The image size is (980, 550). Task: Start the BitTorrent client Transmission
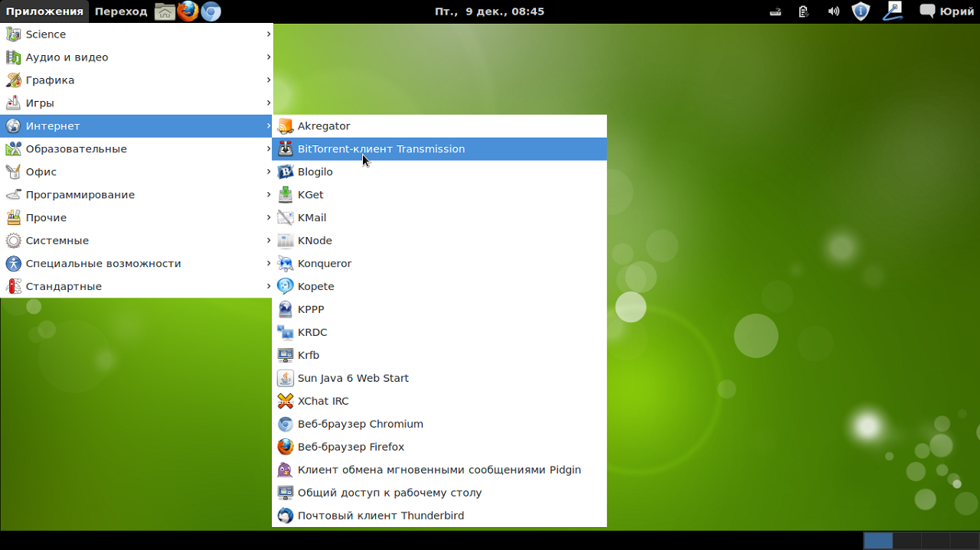pyautogui.click(x=439, y=149)
